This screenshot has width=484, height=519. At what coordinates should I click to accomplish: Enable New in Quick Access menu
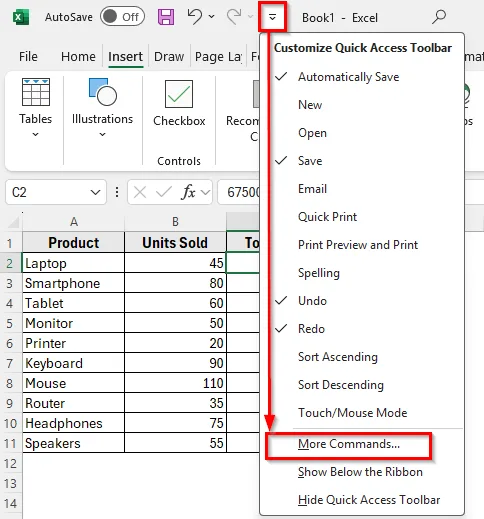point(362,105)
